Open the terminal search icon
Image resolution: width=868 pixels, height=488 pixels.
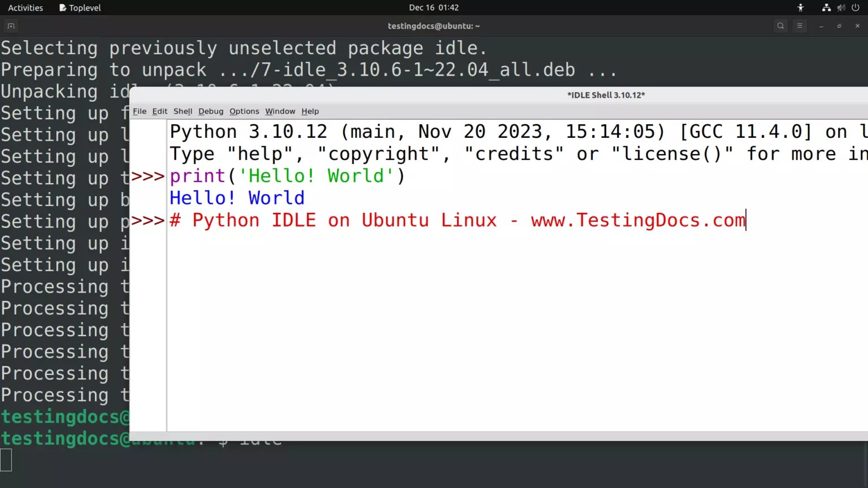[780, 26]
